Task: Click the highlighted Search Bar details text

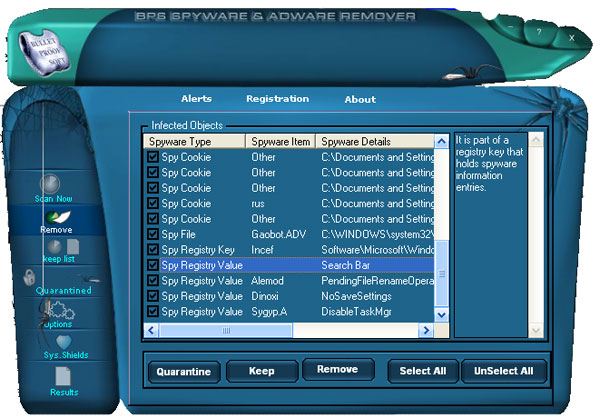Action: click(346, 265)
